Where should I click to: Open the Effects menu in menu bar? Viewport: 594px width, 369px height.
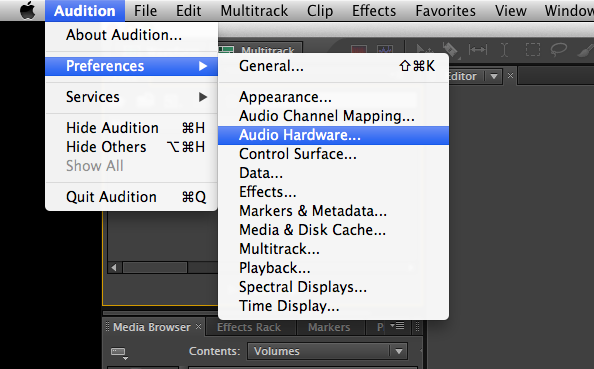click(x=374, y=11)
